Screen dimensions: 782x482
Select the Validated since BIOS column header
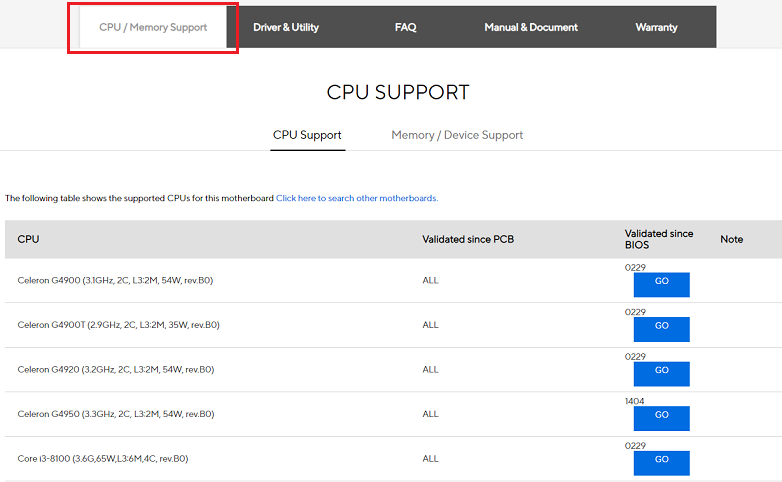coord(659,240)
